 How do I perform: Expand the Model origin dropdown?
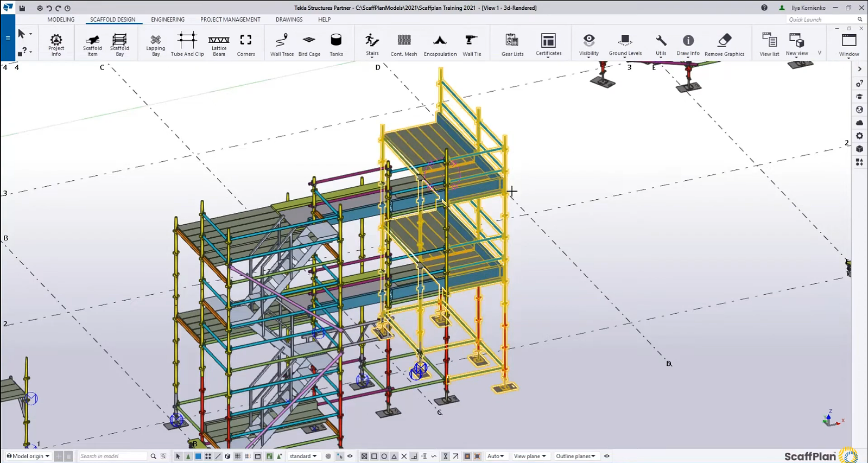click(28, 456)
